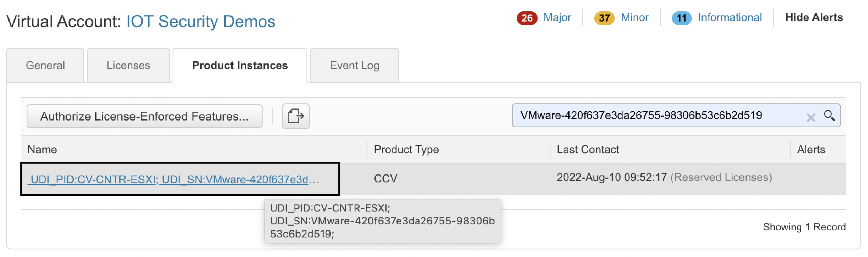This screenshot has height=257, width=868.
Task: Click Authorize License-Enforced Features button
Action: [144, 116]
